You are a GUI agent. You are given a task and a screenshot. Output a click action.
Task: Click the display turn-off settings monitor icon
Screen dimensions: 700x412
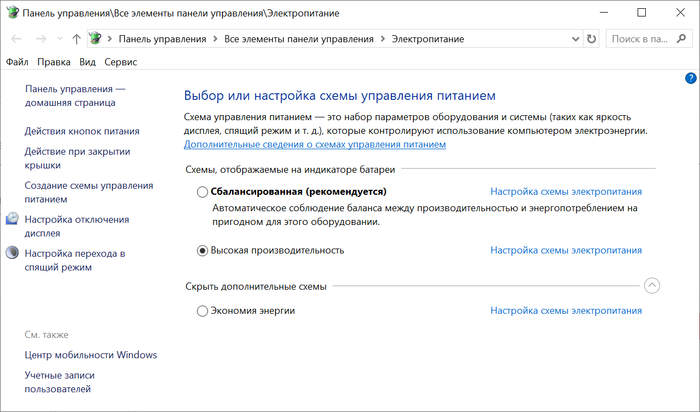tap(12, 219)
